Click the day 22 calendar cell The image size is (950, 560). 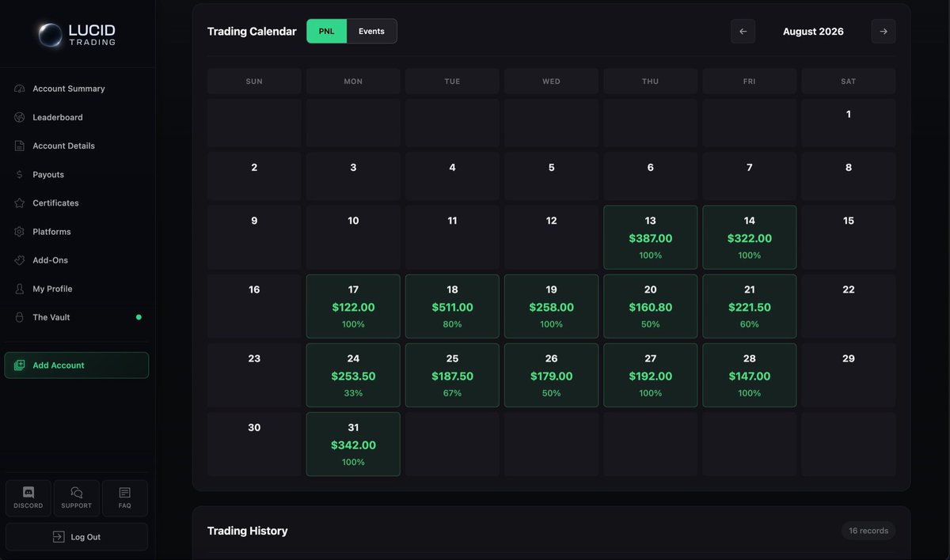pyautogui.click(x=849, y=306)
